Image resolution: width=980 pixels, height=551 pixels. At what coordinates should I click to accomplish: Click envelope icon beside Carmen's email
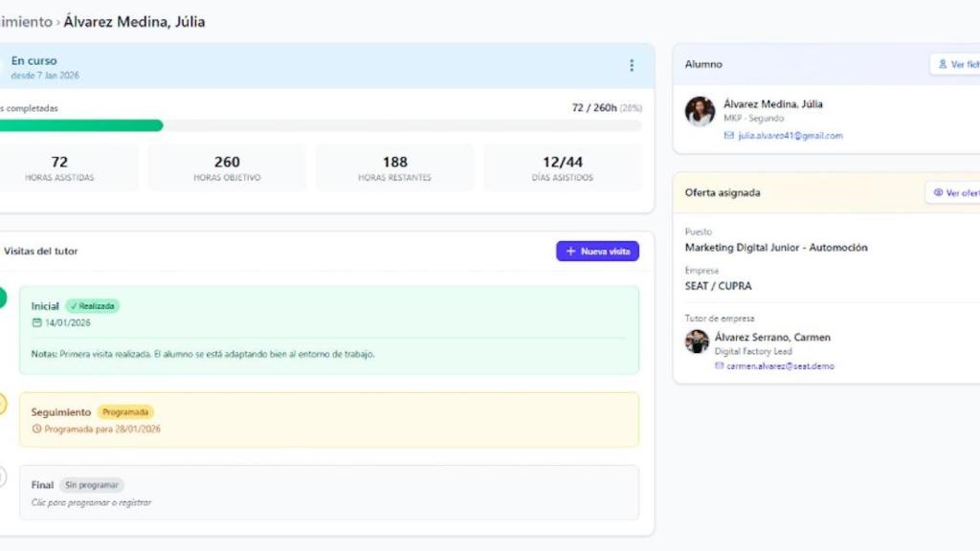point(720,365)
